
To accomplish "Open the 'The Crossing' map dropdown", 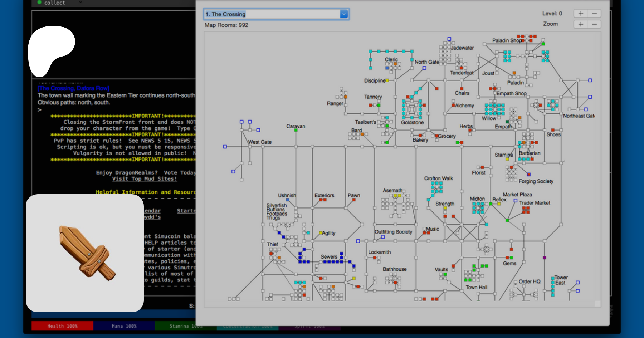I will click(343, 14).
